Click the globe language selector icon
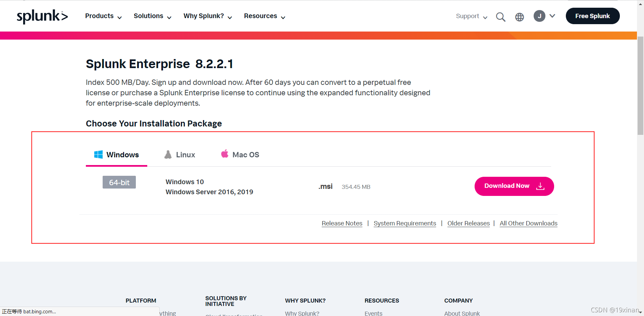This screenshot has height=316, width=644. (x=520, y=17)
